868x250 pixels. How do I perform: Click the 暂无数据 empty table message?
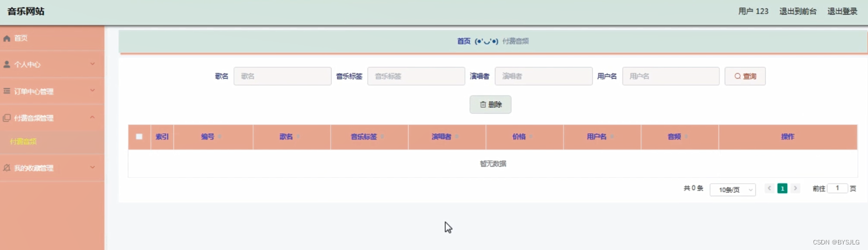click(x=493, y=164)
